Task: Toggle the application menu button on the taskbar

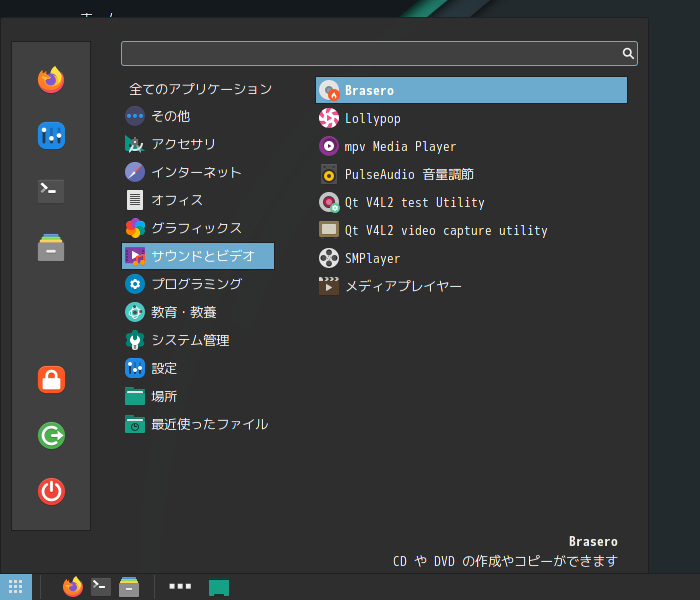Action: [x=16, y=587]
